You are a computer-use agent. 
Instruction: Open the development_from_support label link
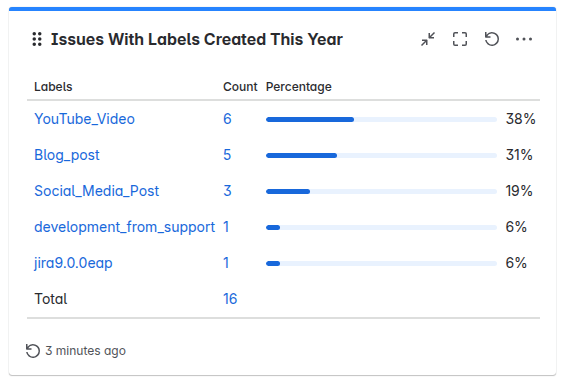tap(124, 227)
